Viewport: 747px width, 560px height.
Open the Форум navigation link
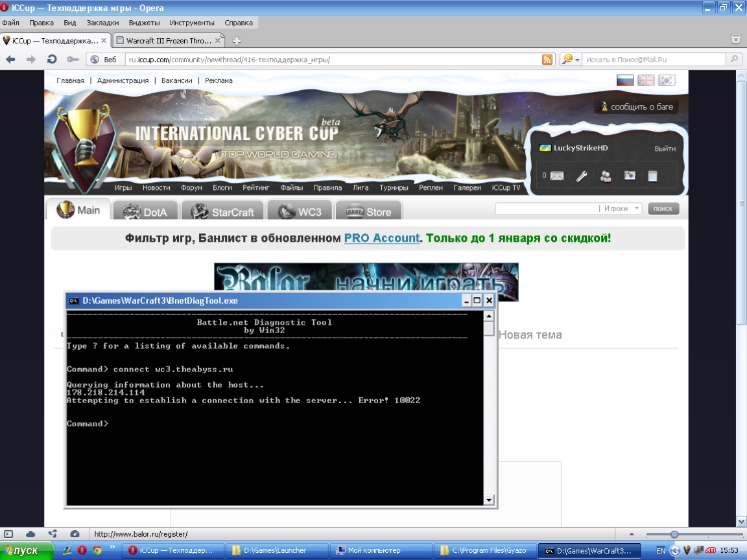(191, 187)
